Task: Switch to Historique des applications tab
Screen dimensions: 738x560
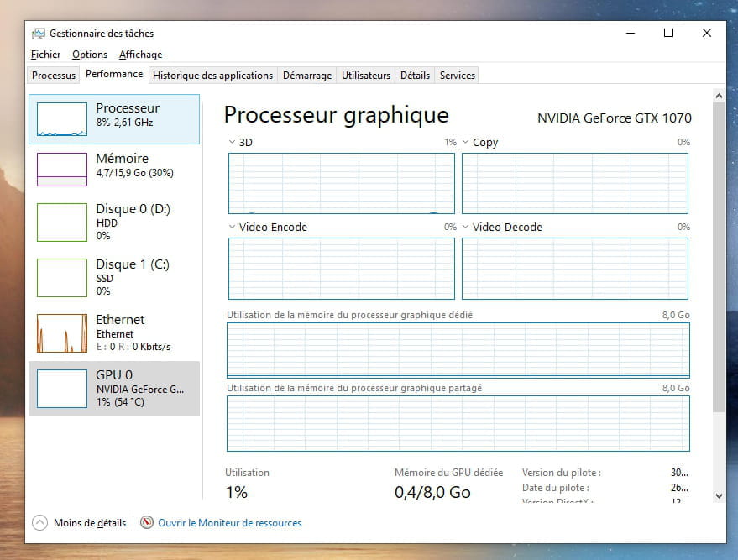Action: click(x=212, y=76)
